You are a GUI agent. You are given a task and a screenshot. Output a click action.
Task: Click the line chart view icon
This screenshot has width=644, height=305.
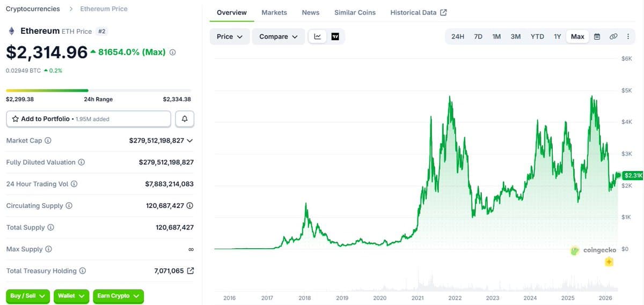click(317, 36)
